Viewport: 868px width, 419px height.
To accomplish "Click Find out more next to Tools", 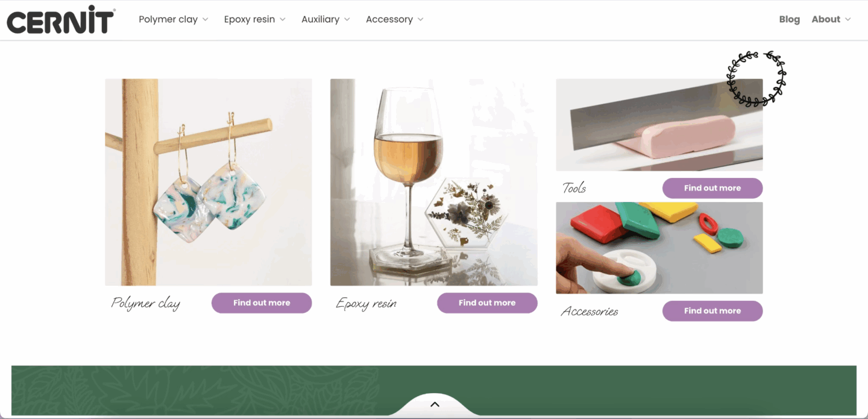I will tap(712, 188).
